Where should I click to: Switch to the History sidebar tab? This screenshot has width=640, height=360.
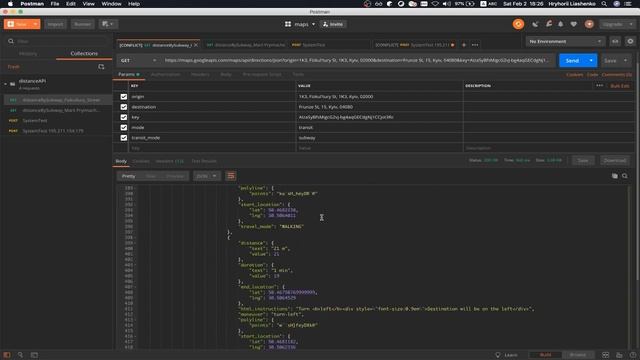[x=28, y=53]
